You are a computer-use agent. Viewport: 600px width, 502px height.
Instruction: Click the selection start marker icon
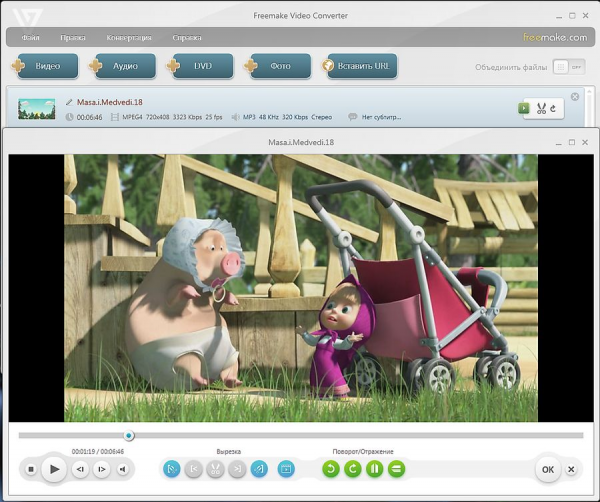pyautogui.click(x=171, y=469)
